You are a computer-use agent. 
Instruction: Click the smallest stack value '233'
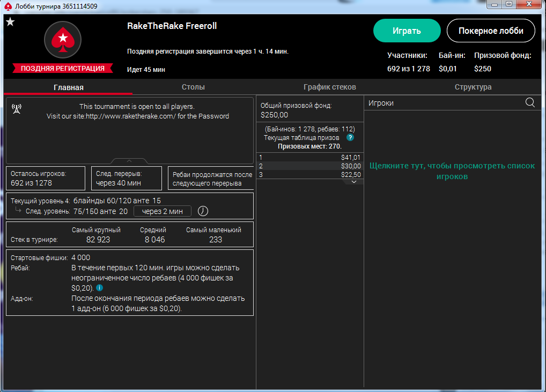point(216,240)
